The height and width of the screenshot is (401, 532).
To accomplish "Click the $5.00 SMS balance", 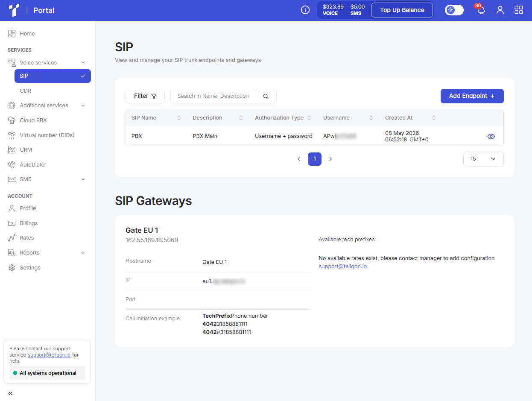I will [x=357, y=10].
